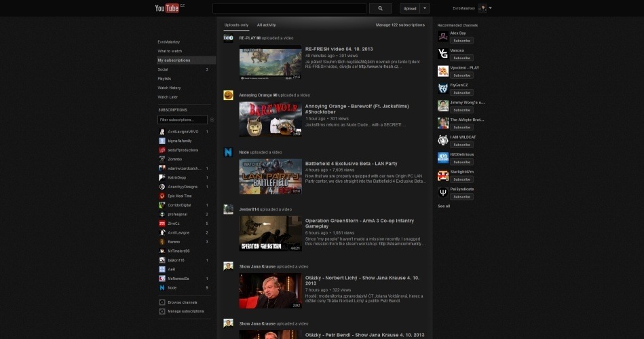Click the RE-PLAY channel avatar in the feed

[229, 38]
